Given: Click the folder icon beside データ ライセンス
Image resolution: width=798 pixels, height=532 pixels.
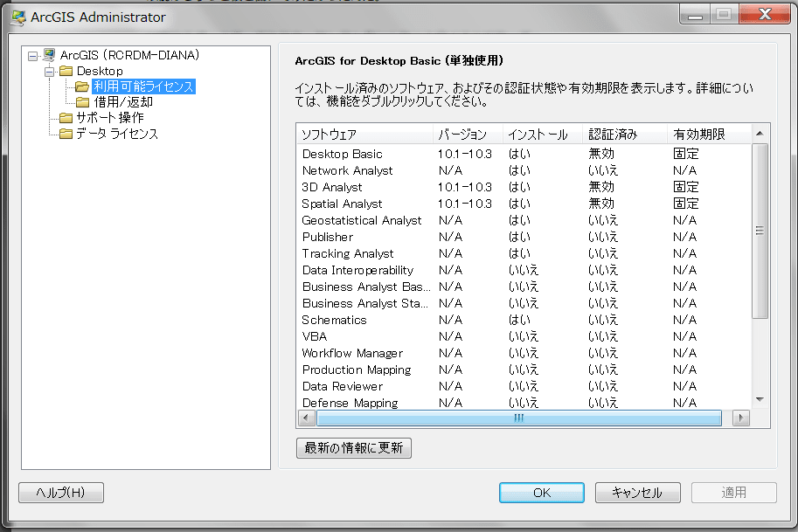Looking at the screenshot, I should 66,134.
